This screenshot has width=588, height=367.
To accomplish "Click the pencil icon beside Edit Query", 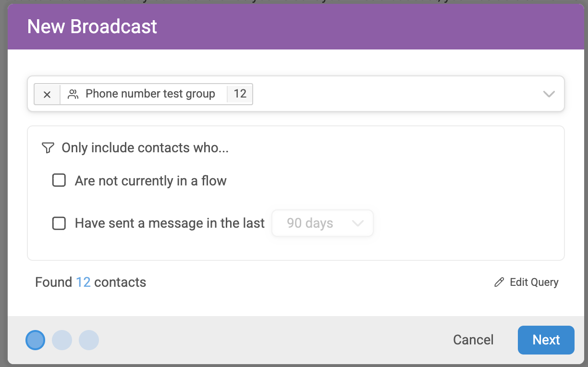I will [x=500, y=282].
